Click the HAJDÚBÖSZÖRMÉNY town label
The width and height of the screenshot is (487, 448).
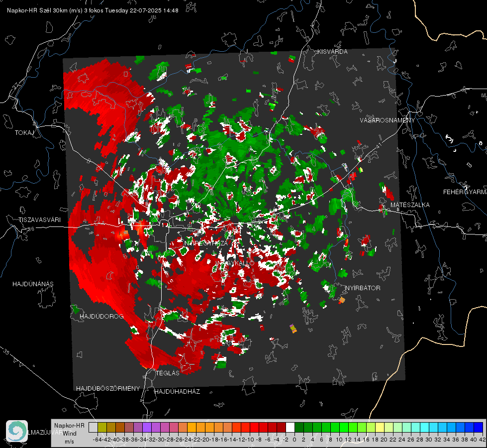[x=108, y=388]
